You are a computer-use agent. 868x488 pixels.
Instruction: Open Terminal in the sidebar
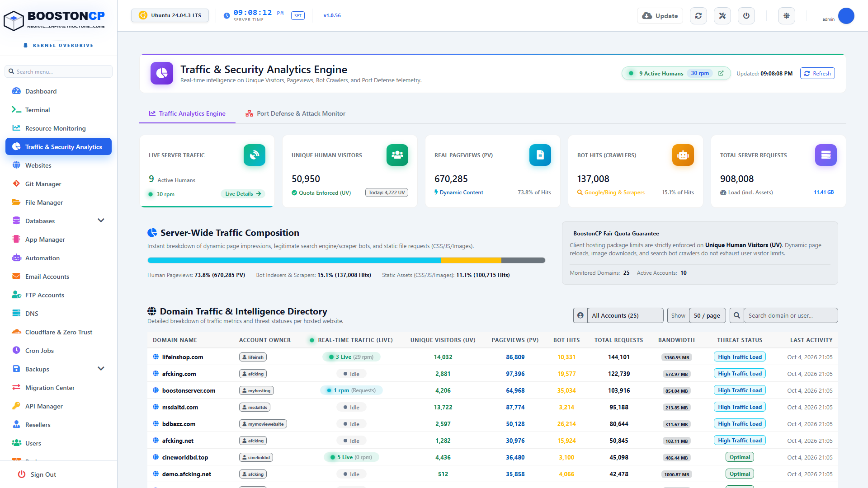click(58, 110)
